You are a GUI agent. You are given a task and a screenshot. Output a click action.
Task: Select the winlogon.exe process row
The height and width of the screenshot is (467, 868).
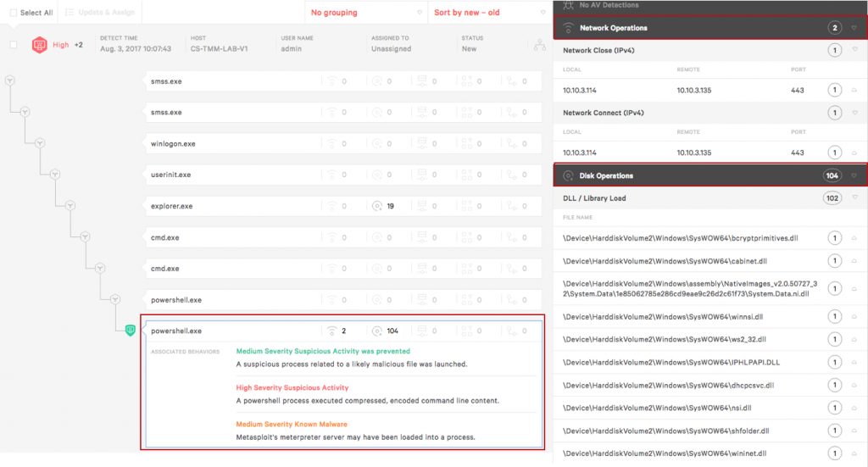(344, 144)
